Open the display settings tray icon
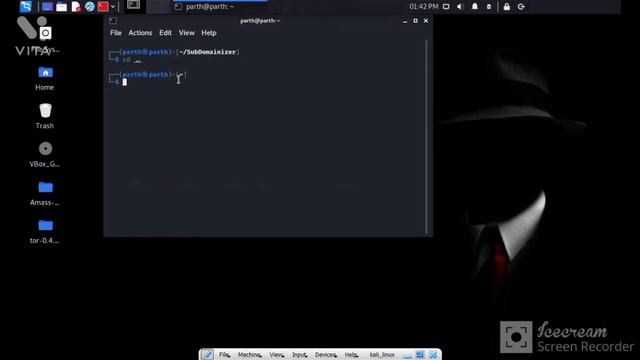The image size is (640, 360). pyautogui.click(x=446, y=7)
